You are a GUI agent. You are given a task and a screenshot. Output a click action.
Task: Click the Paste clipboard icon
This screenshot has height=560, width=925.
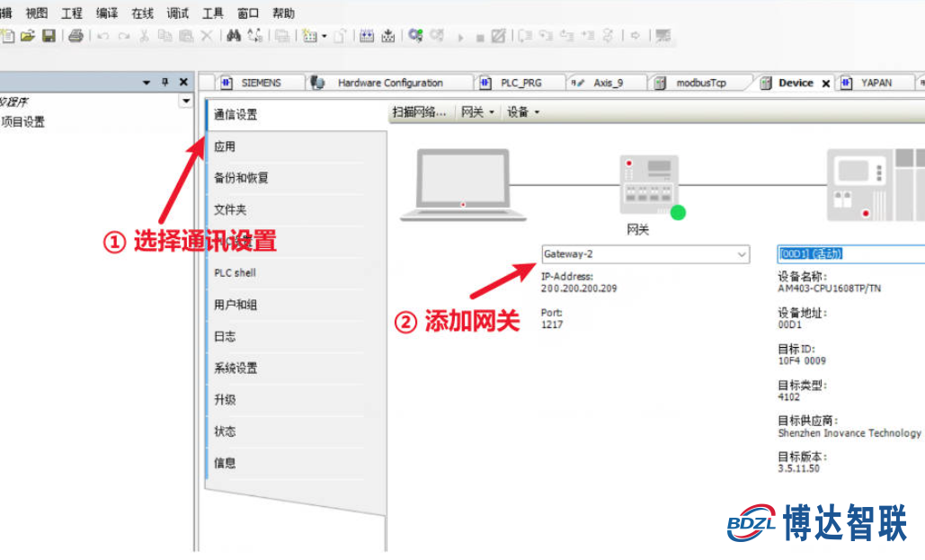(186, 36)
